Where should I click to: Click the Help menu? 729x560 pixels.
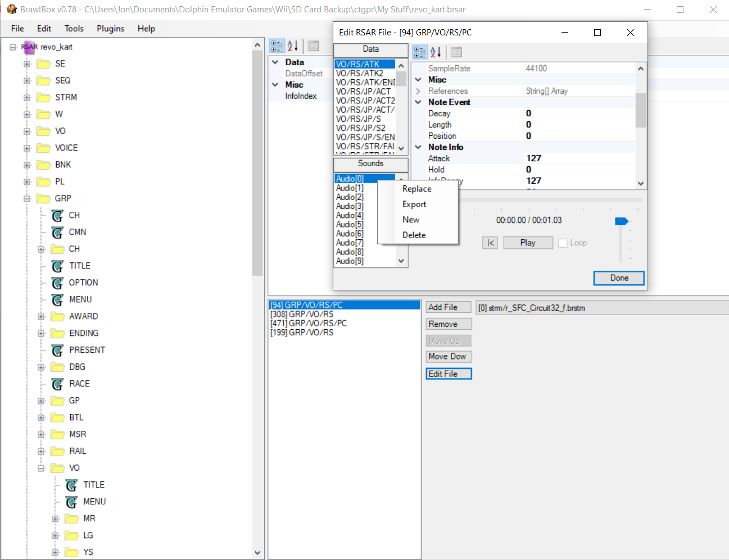pos(146,29)
